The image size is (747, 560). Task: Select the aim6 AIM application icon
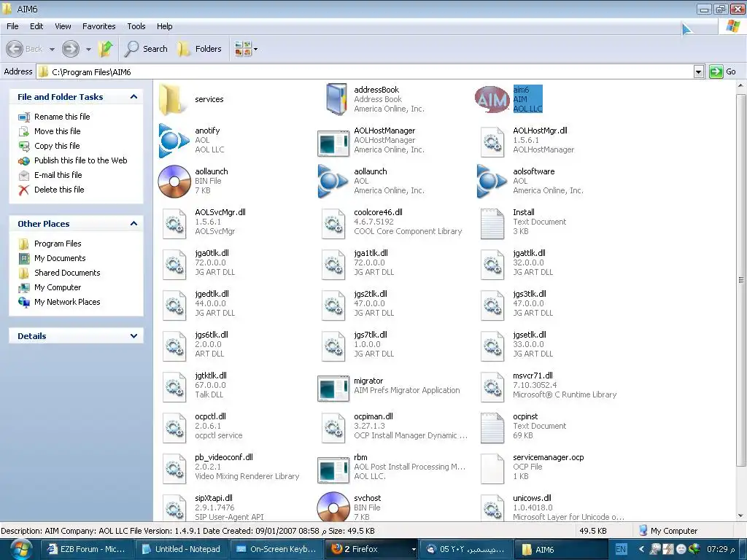492,99
